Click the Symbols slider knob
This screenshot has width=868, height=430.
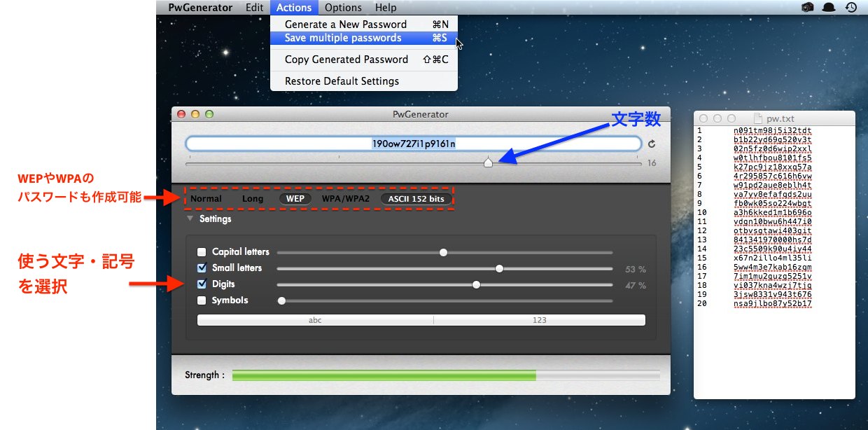pos(281,300)
